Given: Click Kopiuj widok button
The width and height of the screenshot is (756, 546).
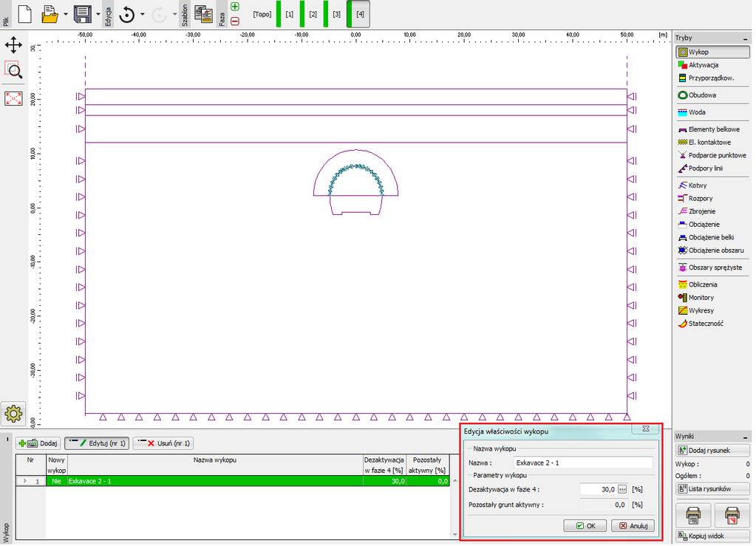Looking at the screenshot, I should [x=712, y=536].
